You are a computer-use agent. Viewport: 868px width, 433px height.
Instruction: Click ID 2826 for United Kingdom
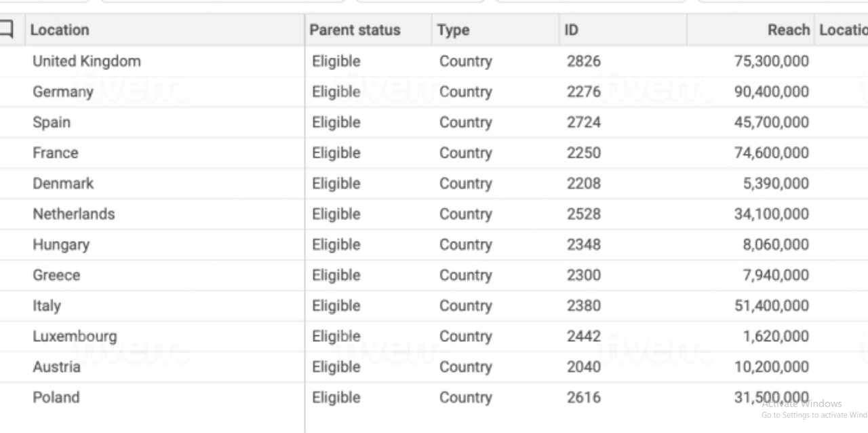584,61
